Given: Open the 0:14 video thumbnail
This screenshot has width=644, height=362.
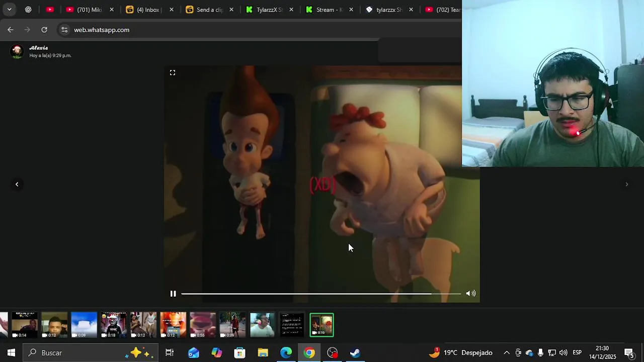Looking at the screenshot, I should pyautogui.click(x=25, y=325).
